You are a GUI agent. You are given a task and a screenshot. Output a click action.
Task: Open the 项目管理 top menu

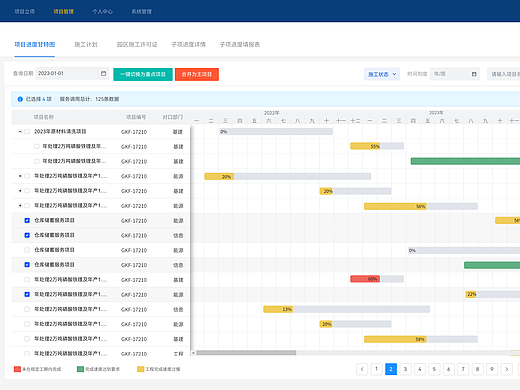point(63,11)
